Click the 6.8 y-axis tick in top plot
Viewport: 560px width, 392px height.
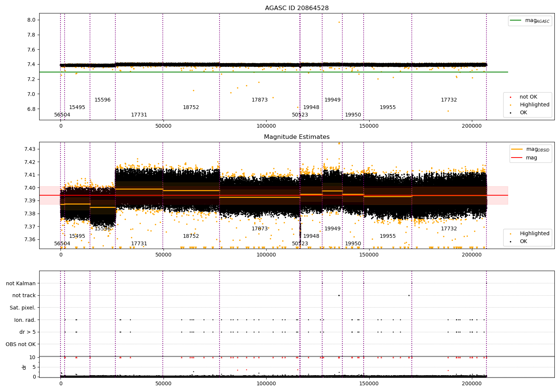point(31,109)
